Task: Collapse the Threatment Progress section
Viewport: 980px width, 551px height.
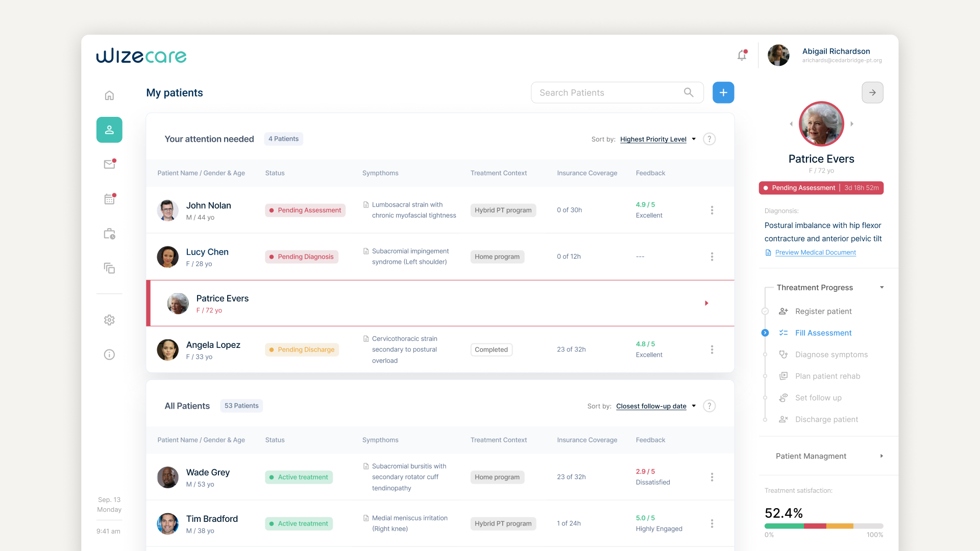Action: 881,288
